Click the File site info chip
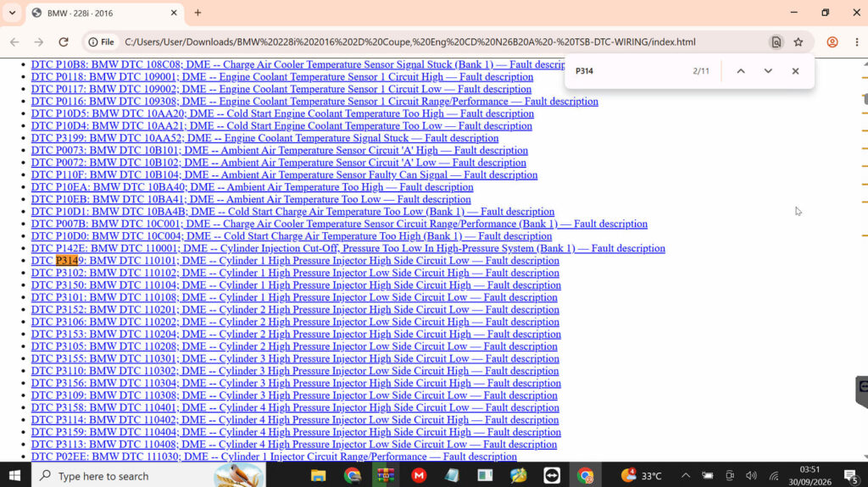 (102, 42)
